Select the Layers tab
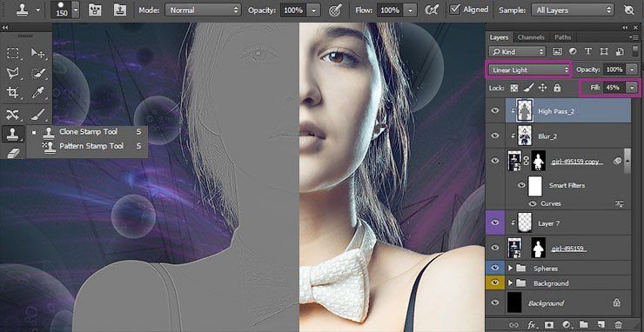The image size is (644, 332). coord(499,37)
